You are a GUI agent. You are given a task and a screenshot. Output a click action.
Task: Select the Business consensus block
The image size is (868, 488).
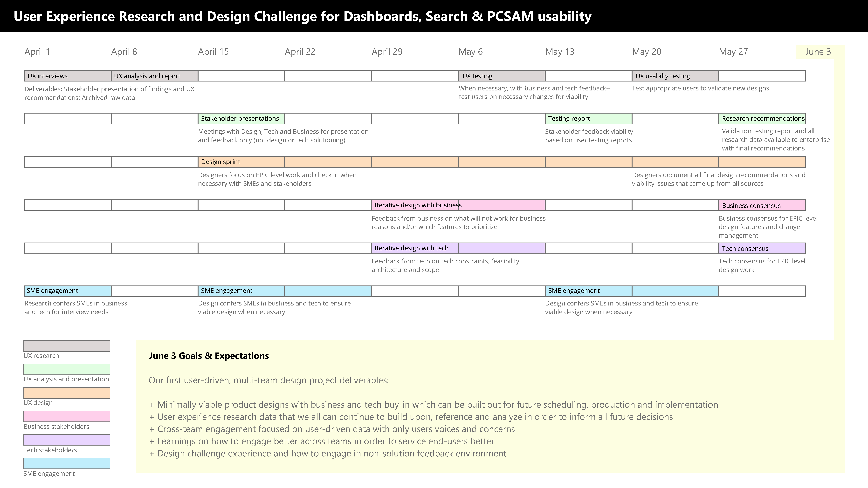pos(762,205)
